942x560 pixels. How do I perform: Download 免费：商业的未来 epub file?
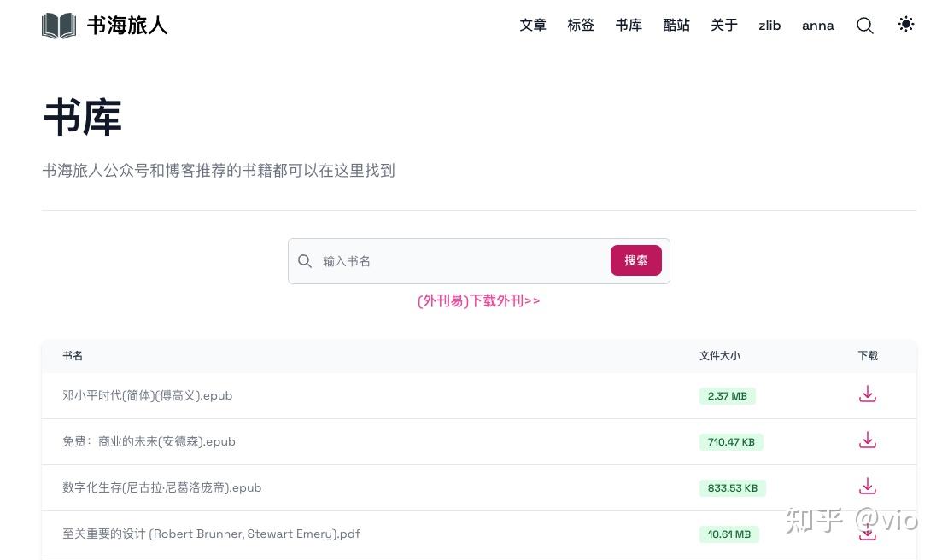(x=867, y=440)
